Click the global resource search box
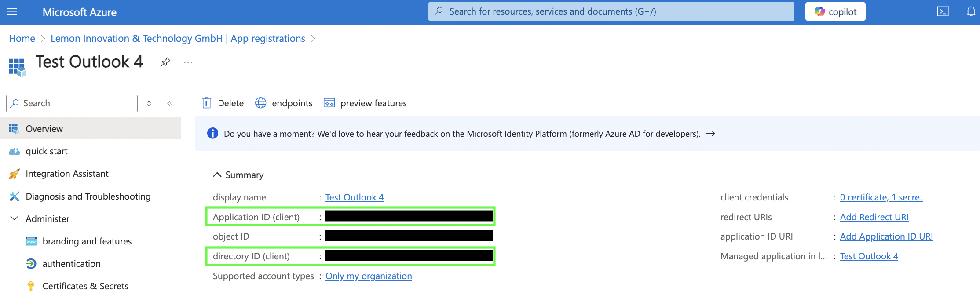Viewport: 980px width, 291px height. (x=611, y=11)
